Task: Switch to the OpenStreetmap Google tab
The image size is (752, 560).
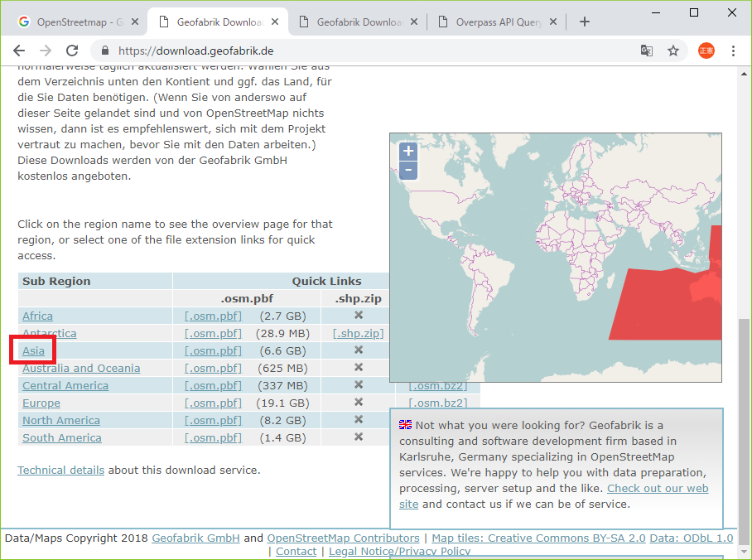Action: pos(73,22)
